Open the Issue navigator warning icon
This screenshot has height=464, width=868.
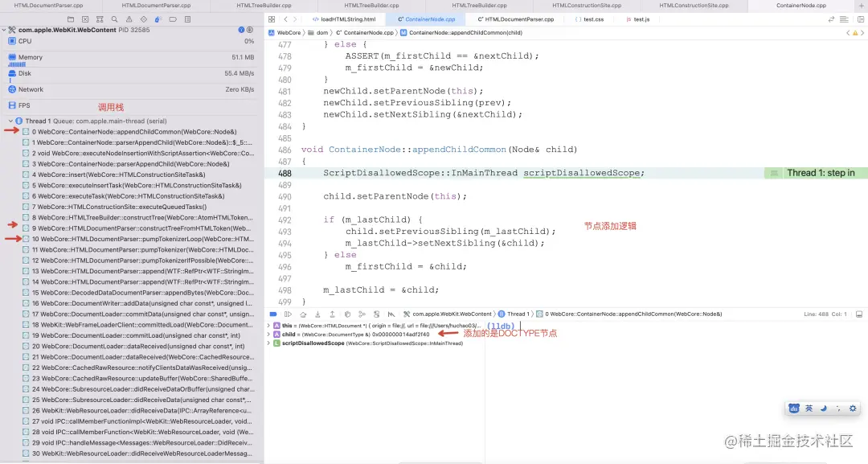coord(129,19)
